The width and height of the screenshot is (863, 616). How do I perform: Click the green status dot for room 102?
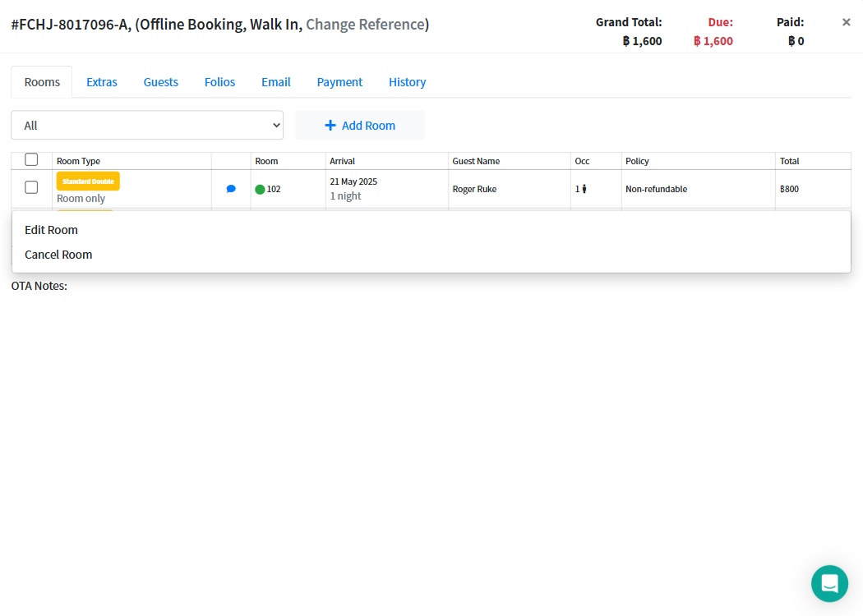coord(260,190)
